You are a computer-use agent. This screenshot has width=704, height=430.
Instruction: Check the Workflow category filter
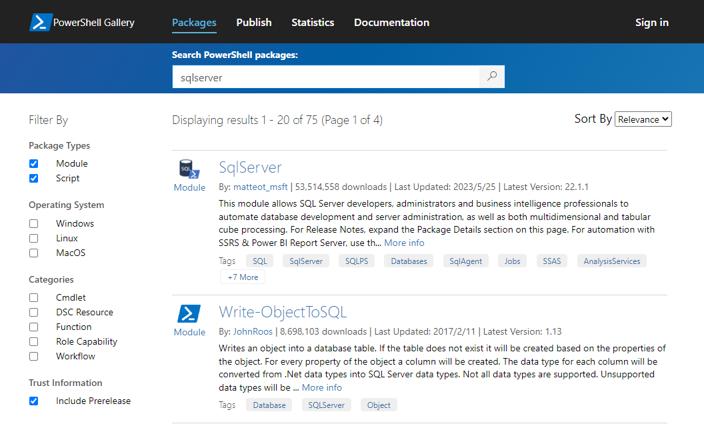(x=34, y=356)
